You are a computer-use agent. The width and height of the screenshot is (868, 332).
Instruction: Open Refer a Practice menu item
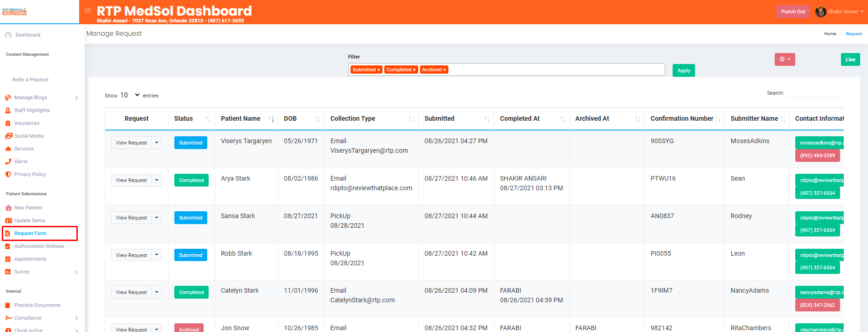30,80
